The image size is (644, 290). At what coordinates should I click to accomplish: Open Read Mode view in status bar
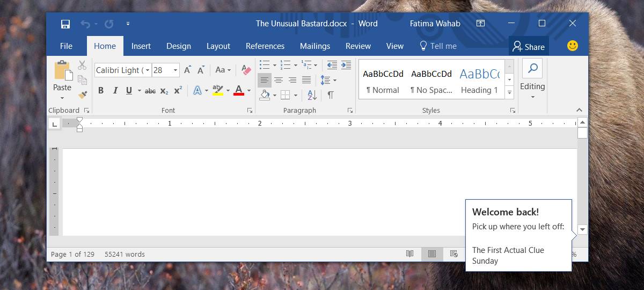[410, 254]
